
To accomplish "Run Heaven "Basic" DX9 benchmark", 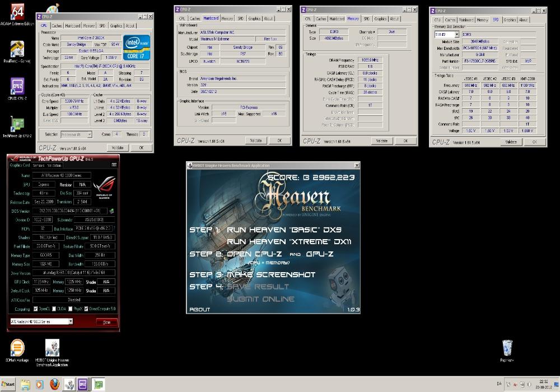I will click(x=284, y=230).
